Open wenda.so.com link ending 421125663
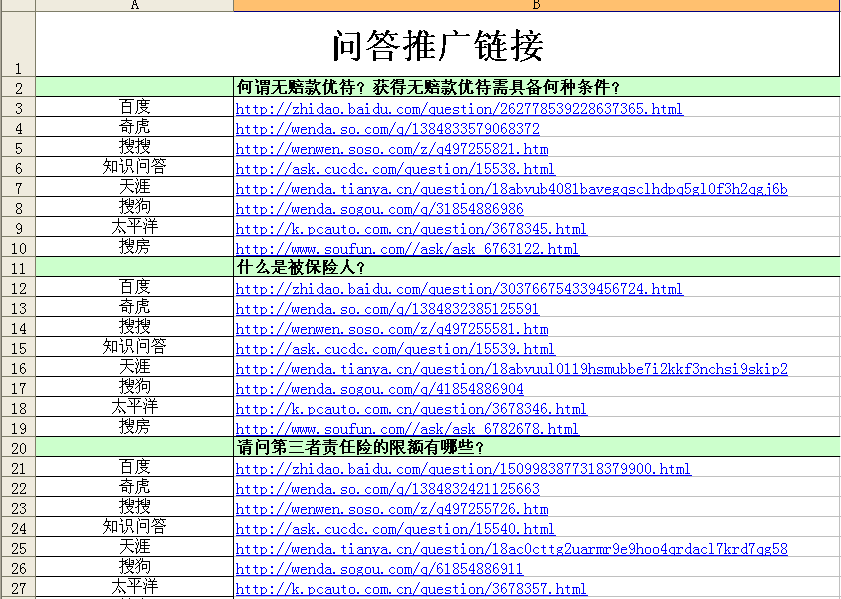The image size is (841, 599). 387,489
